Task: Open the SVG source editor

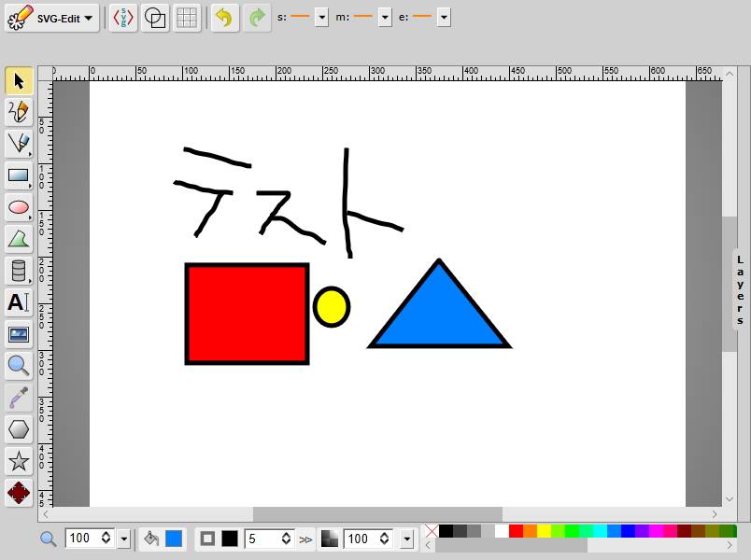Action: (x=122, y=18)
